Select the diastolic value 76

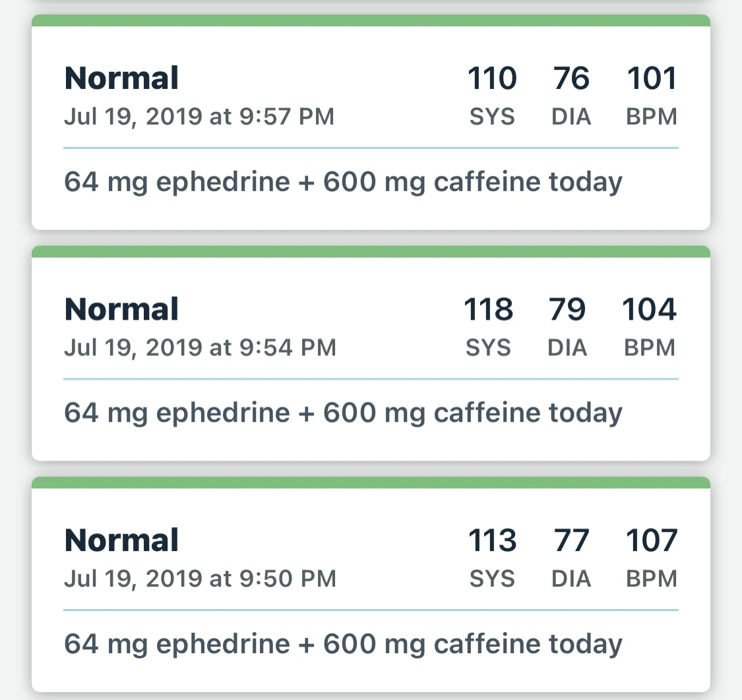pyautogui.click(x=571, y=78)
